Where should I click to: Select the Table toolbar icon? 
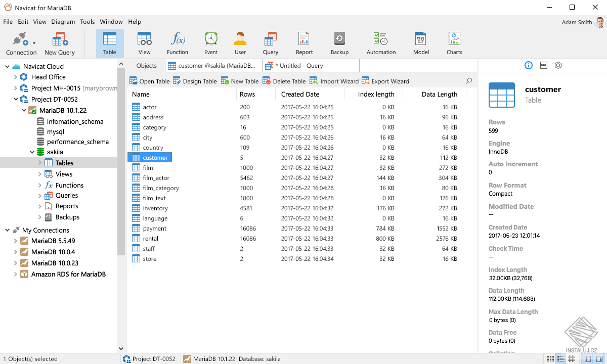pos(110,39)
